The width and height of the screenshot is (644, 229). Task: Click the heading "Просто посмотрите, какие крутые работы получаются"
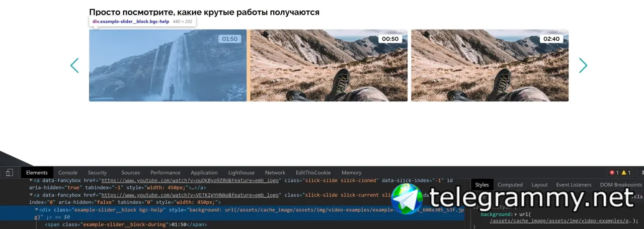[x=204, y=12]
